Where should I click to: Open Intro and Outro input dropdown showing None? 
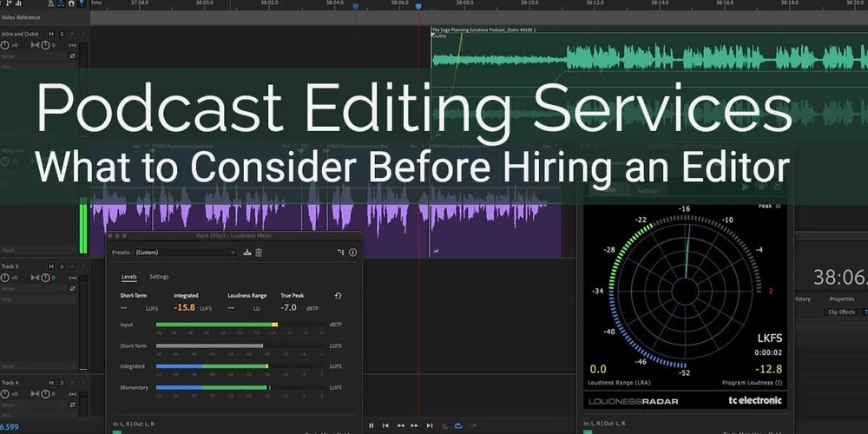click(33, 56)
